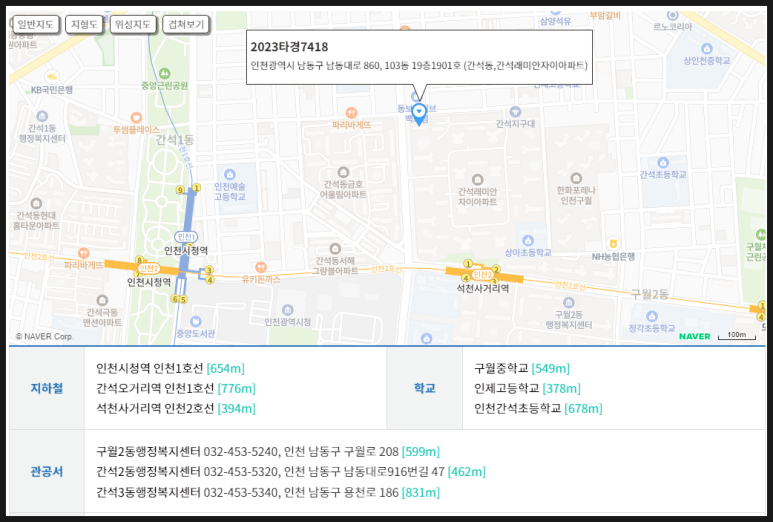
Task: Click the 구월2동 district label
Action: 650,294
